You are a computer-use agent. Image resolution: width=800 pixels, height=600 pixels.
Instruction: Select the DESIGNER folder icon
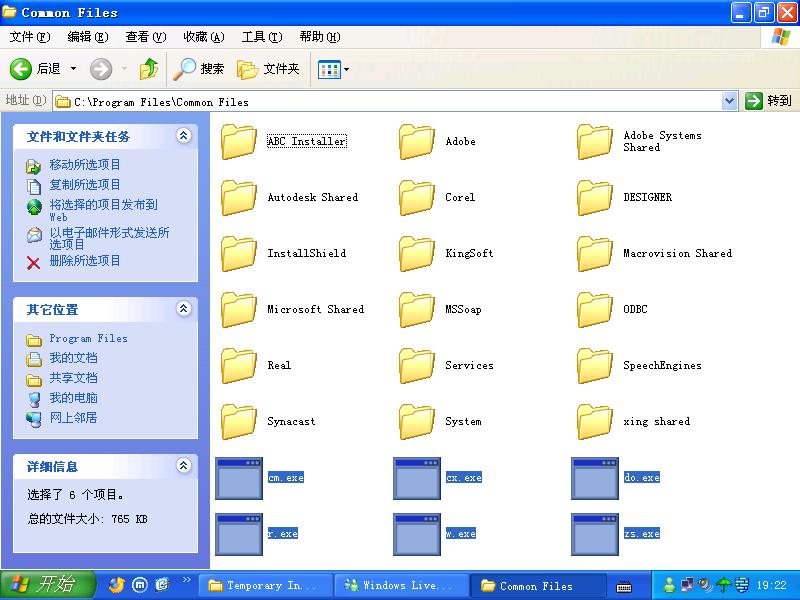(x=594, y=197)
